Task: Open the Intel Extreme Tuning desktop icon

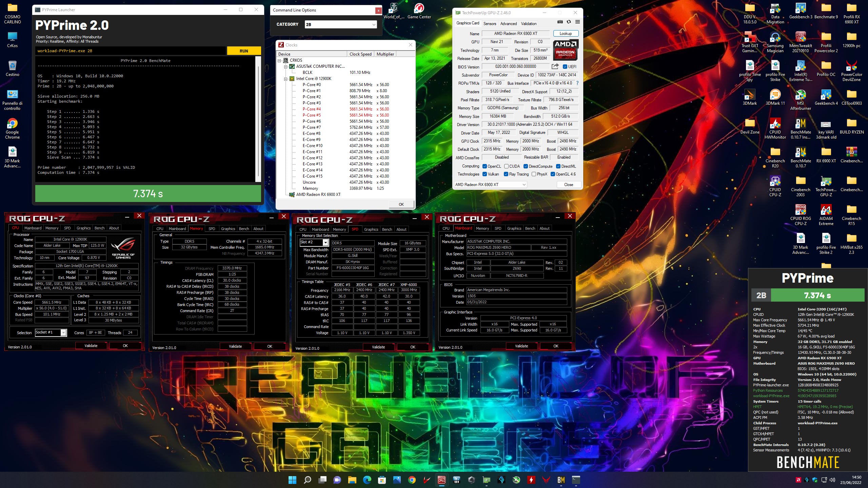Action: (801, 71)
